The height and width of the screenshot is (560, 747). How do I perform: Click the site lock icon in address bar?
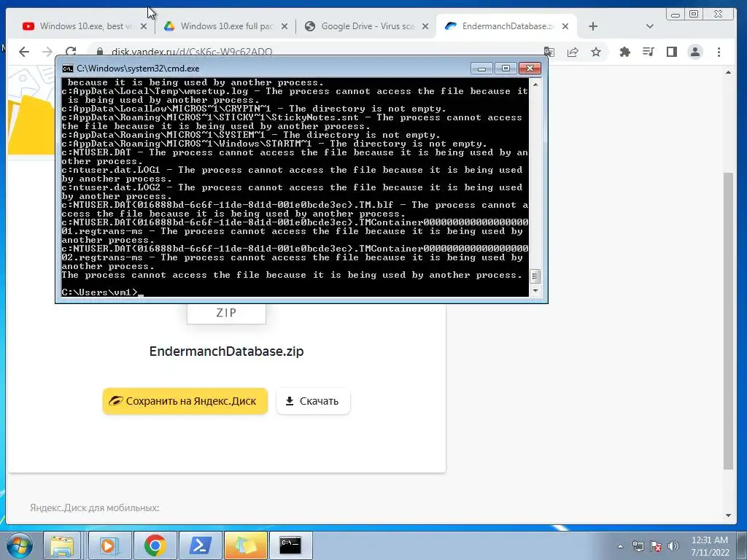tap(99, 52)
